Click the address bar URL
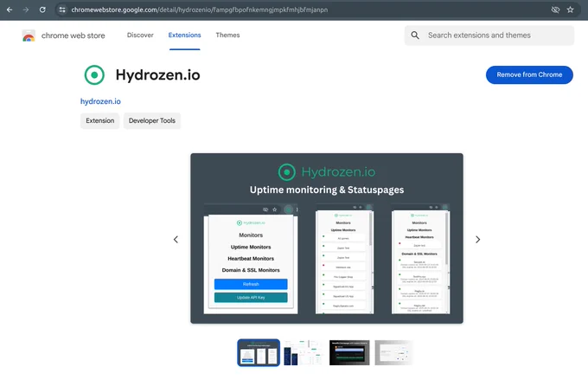 click(200, 10)
